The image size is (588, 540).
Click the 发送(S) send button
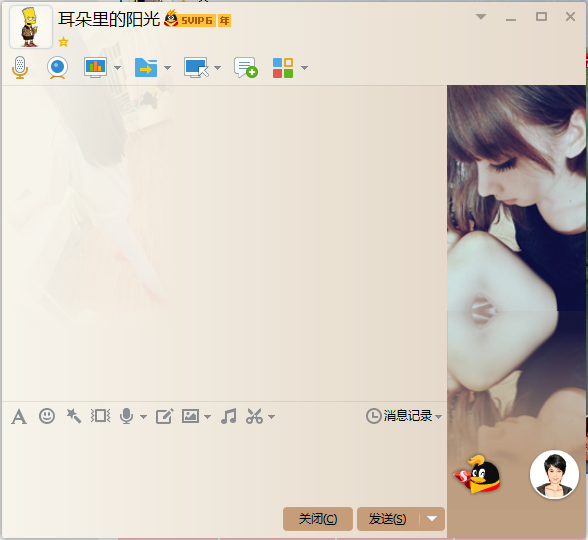(x=388, y=519)
